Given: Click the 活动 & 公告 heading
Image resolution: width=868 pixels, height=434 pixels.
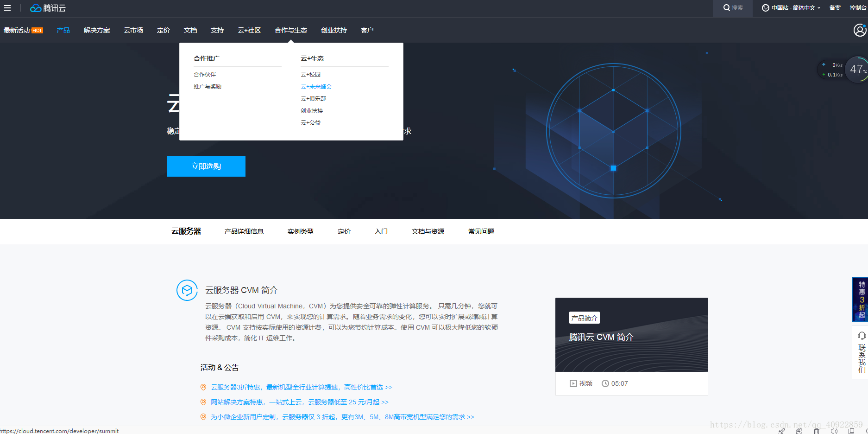Looking at the screenshot, I should click(x=220, y=367).
